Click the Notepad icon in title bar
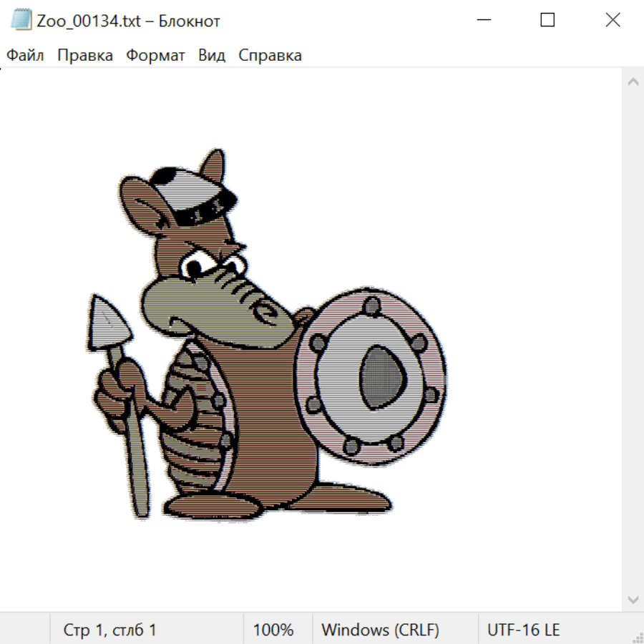Viewport: 644px width, 644px height. 21,21
